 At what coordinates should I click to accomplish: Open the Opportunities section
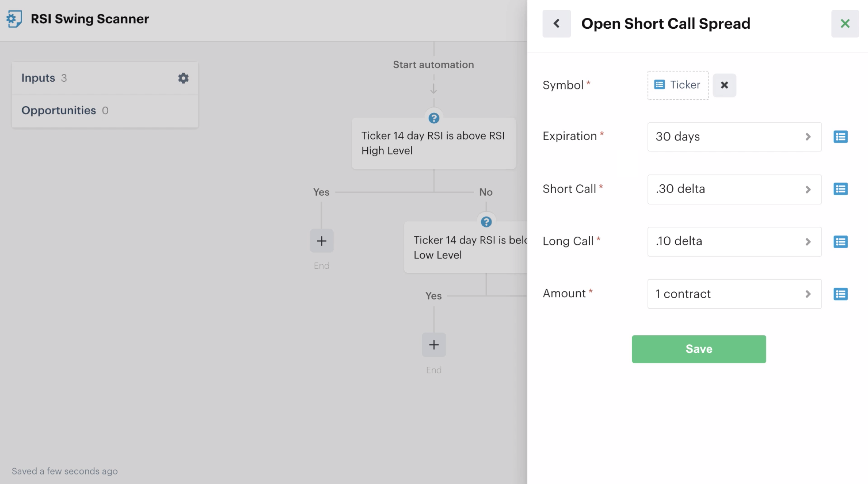click(x=105, y=111)
